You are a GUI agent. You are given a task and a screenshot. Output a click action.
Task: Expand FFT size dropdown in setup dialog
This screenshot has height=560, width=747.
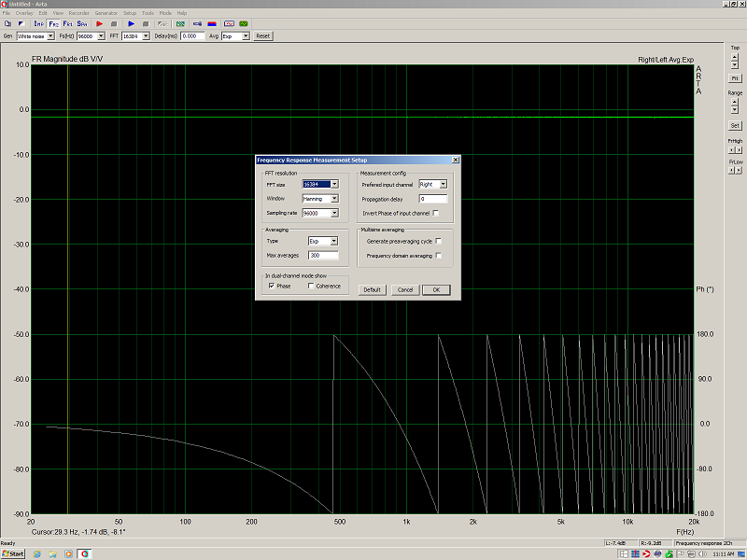(x=334, y=184)
